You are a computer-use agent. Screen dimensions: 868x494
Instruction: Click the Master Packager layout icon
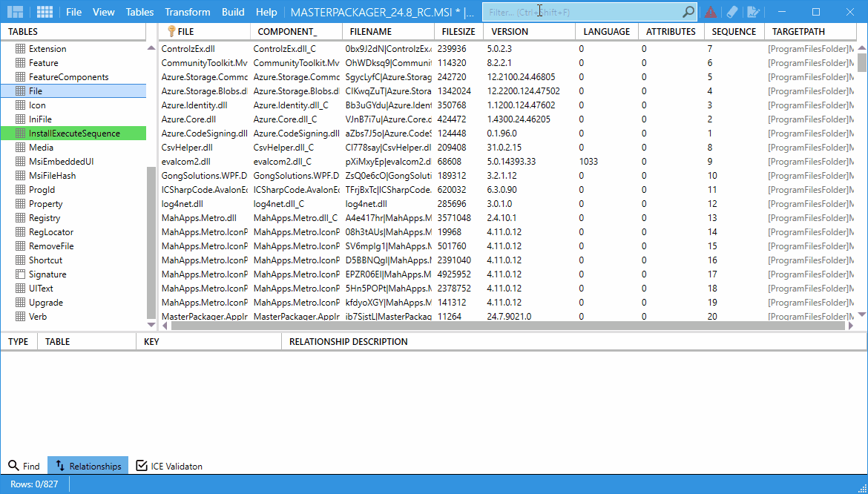(15, 12)
